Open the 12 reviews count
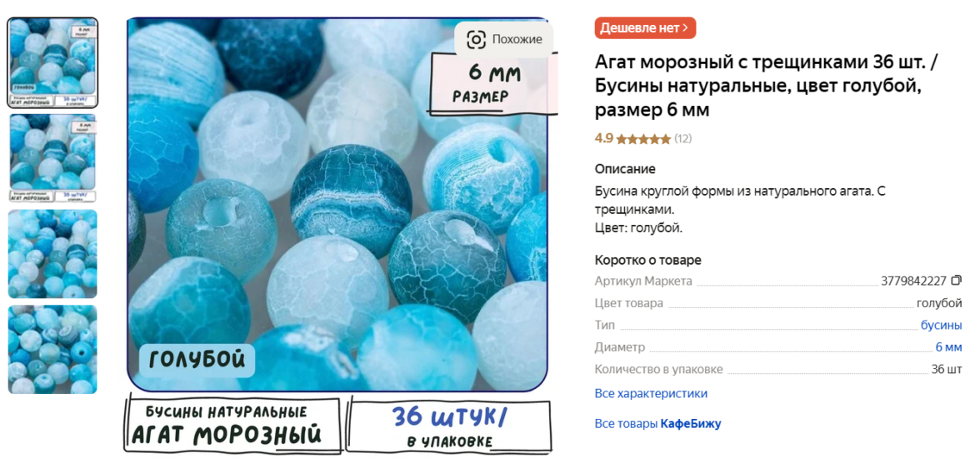This screenshot has width=980, height=463. point(682,139)
